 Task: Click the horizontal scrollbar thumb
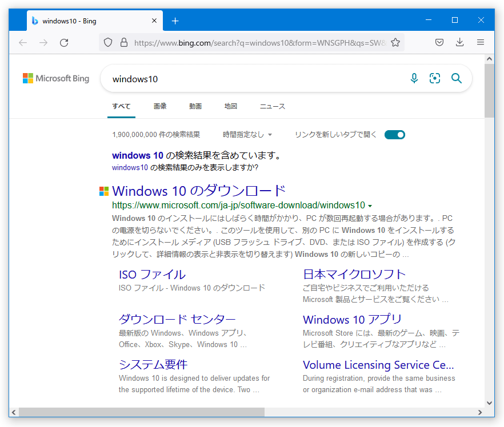tap(142, 412)
